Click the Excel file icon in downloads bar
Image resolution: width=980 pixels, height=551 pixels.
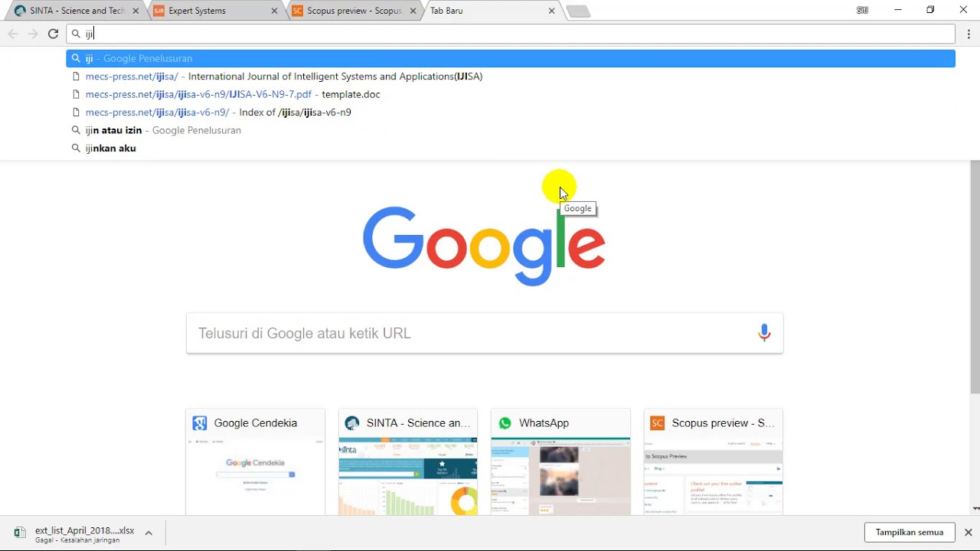click(x=20, y=533)
